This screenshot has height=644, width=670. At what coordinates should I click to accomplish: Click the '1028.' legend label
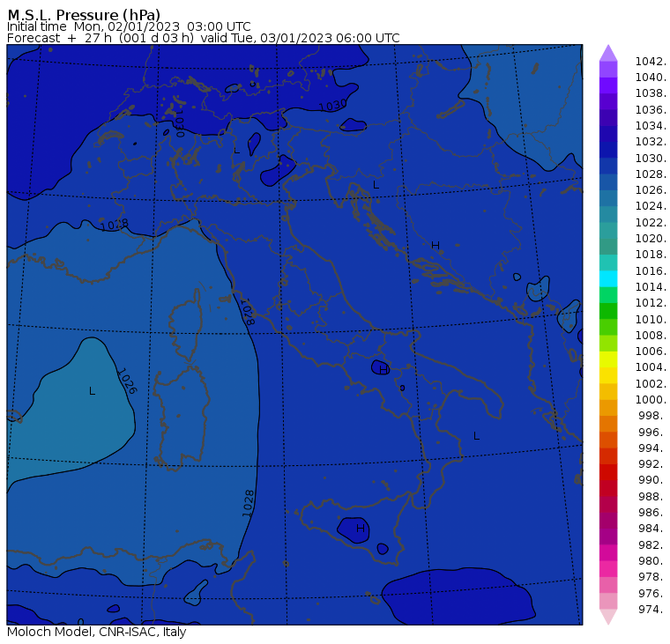(x=651, y=174)
